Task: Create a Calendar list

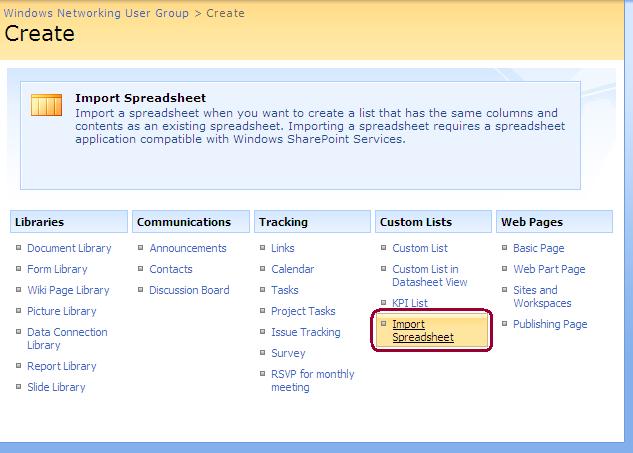Action: [292, 269]
